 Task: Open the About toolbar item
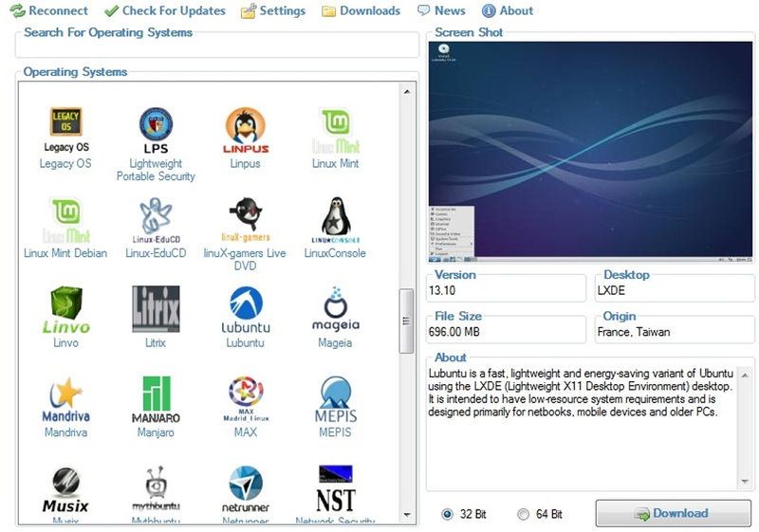pos(508,10)
